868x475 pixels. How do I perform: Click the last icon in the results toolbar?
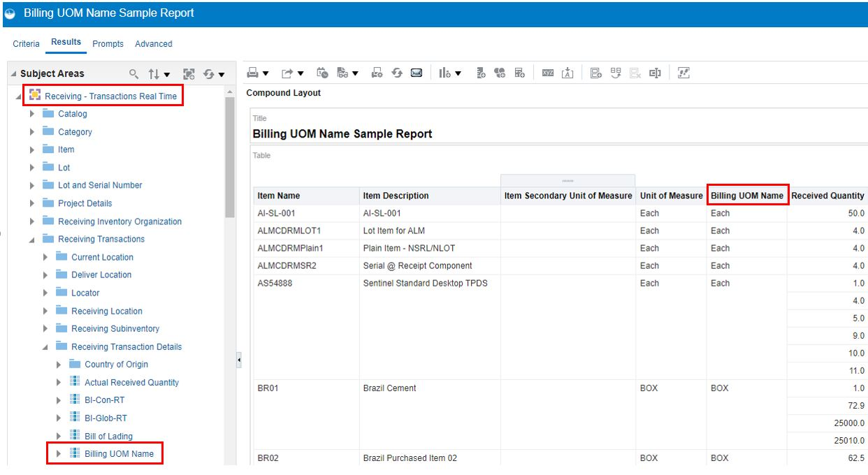pos(683,73)
